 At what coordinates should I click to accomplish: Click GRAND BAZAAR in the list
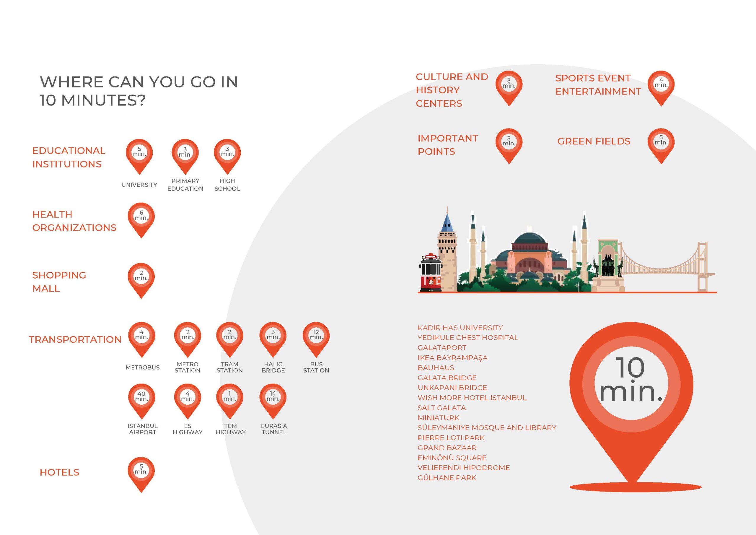click(447, 448)
